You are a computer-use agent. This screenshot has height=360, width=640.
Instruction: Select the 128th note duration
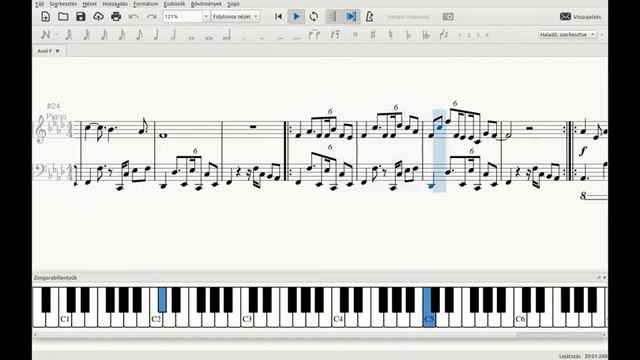(x=69, y=35)
